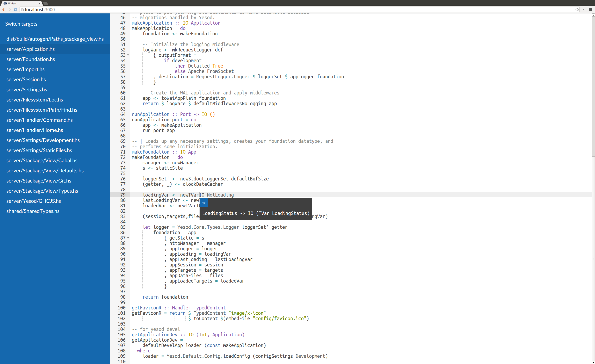Open server/Handler/Home.hs file
The width and height of the screenshot is (595, 364).
35,130
